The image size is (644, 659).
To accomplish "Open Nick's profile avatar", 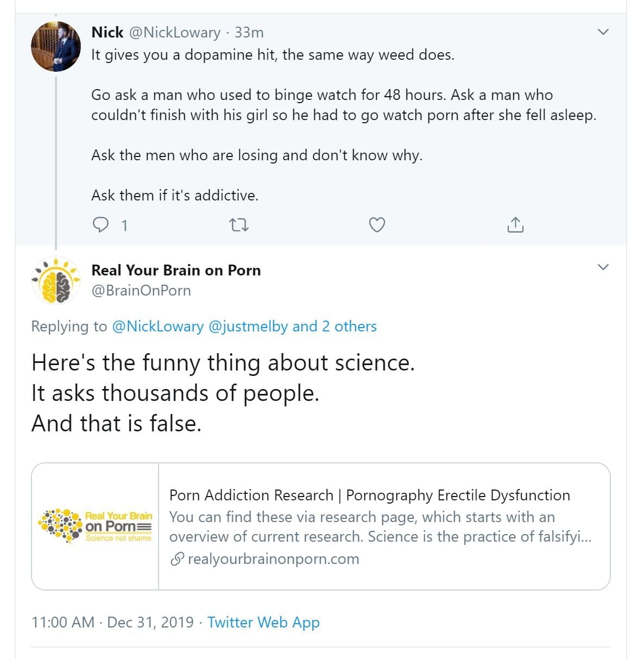I will (x=55, y=47).
